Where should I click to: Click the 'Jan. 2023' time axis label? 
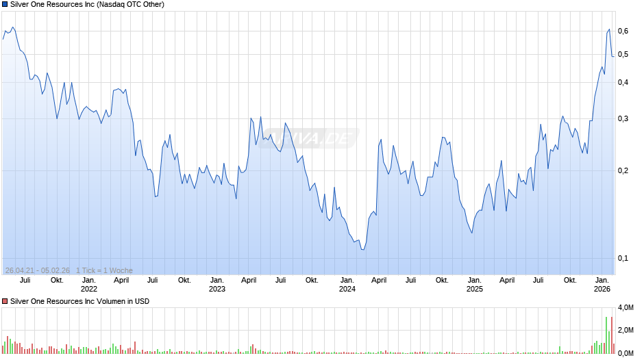pos(217,285)
